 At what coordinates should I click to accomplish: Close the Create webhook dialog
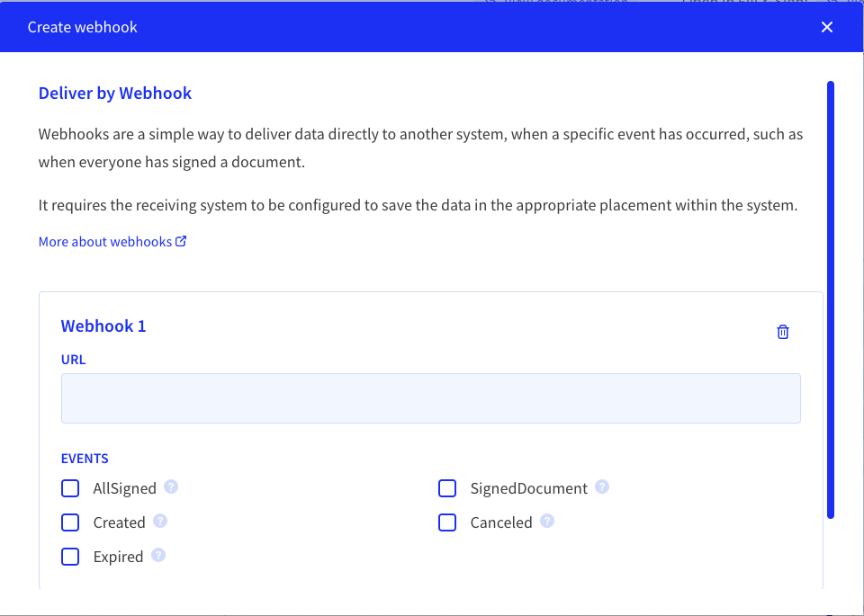[826, 27]
